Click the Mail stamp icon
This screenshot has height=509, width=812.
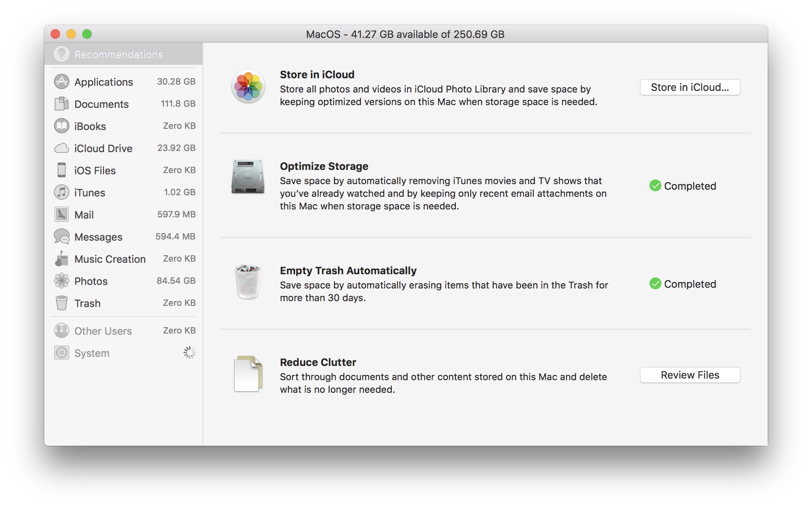[62, 215]
